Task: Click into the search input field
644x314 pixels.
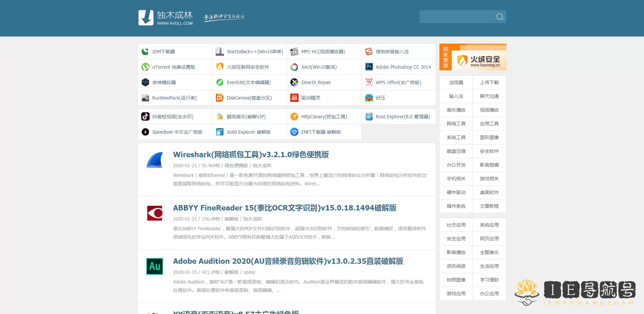Action: click(456, 17)
